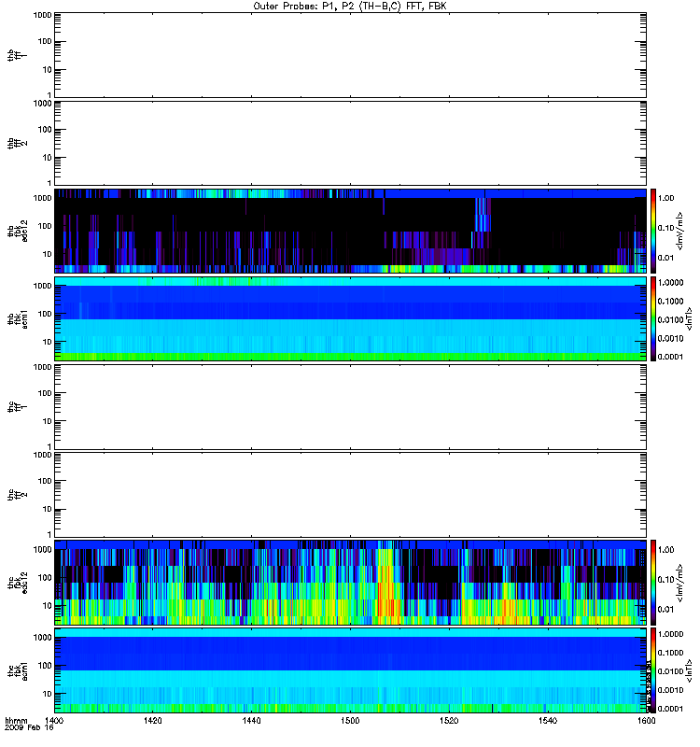Viewport: 700px width, 747px height.
Task: Select the empty thb fff 1 panel
Action: 351,55
